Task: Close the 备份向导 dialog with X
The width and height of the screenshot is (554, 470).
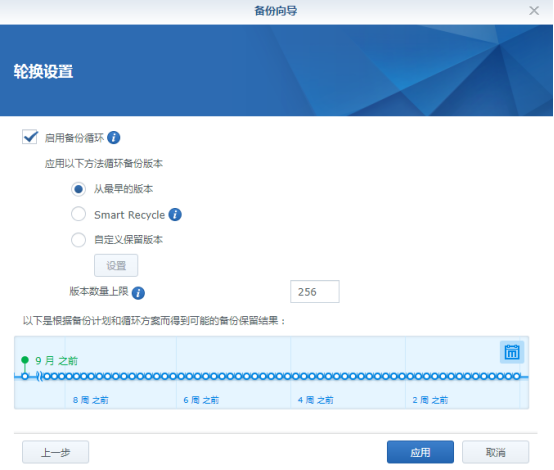Action: coord(534,11)
